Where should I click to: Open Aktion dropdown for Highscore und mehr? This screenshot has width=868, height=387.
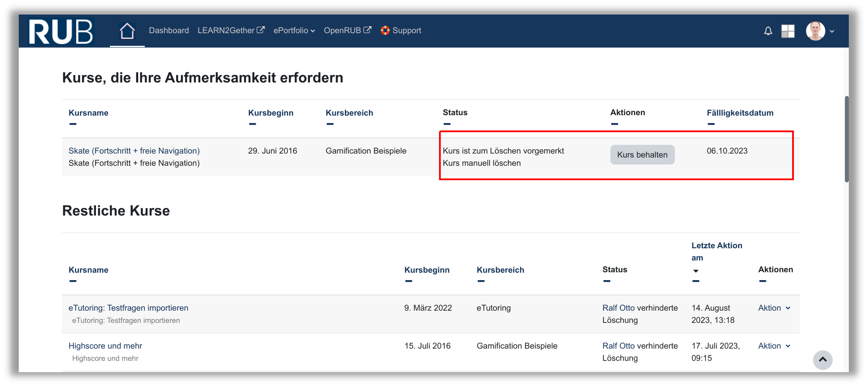tap(774, 346)
